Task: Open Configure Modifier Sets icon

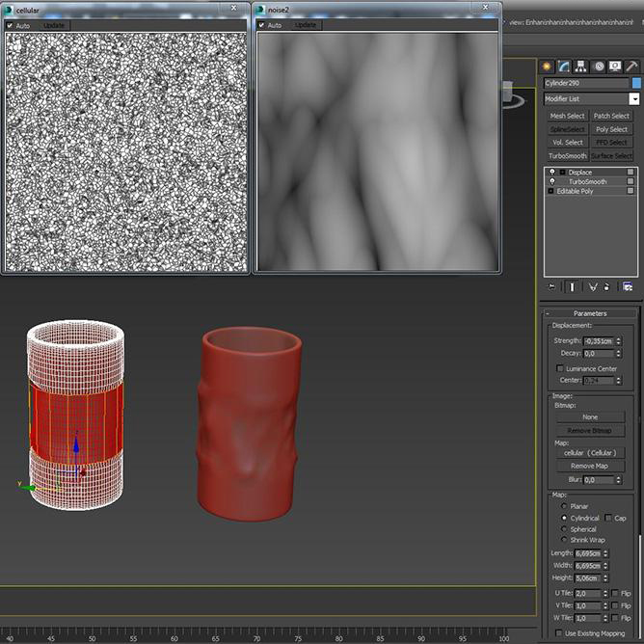Action: pyautogui.click(x=628, y=286)
